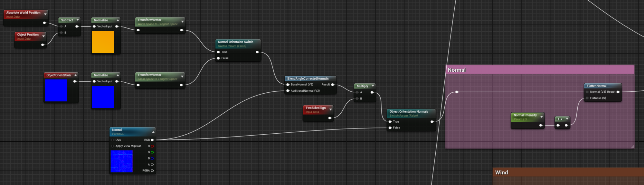
Task: Select input pin B on Subtract node
Action: [62, 33]
